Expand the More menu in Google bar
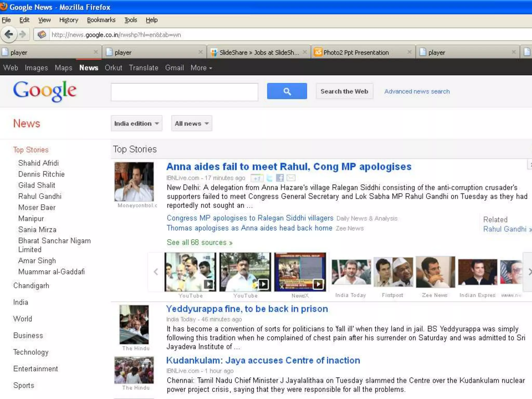The image size is (532, 399). [201, 68]
